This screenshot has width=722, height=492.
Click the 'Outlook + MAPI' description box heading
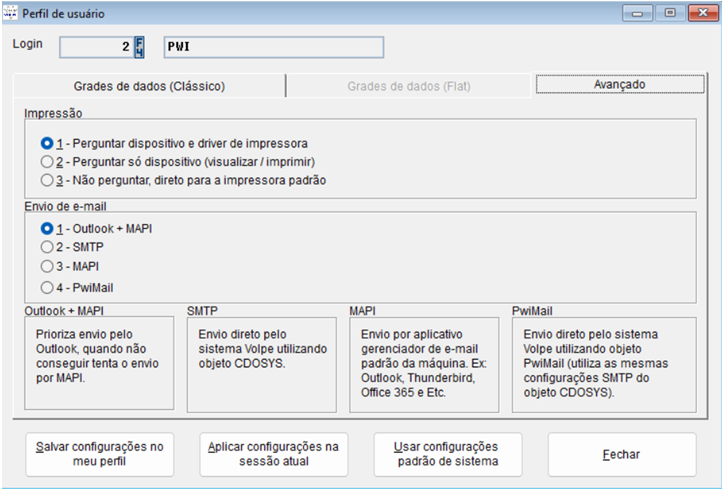point(64,311)
